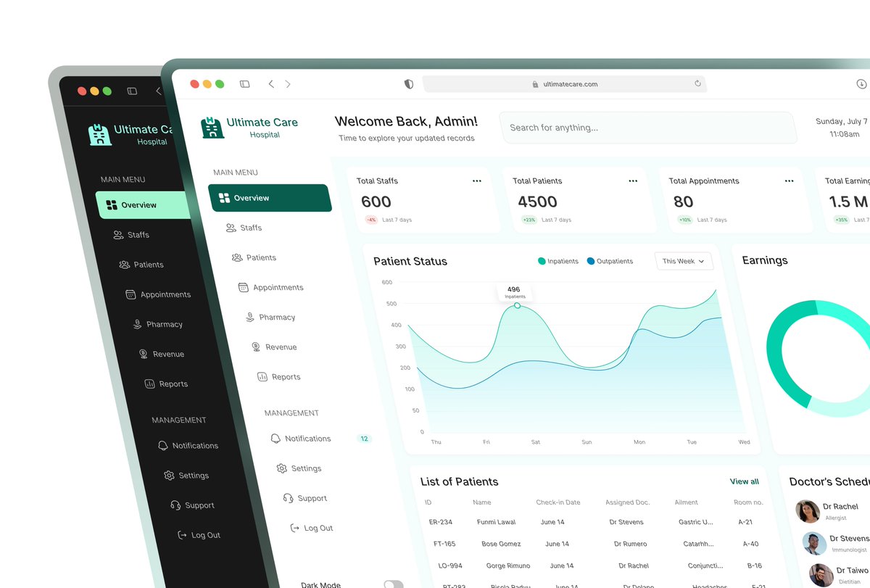Click the Ultimate Care hospital logo in light window
The width and height of the screenshot is (870, 588).
point(212,128)
